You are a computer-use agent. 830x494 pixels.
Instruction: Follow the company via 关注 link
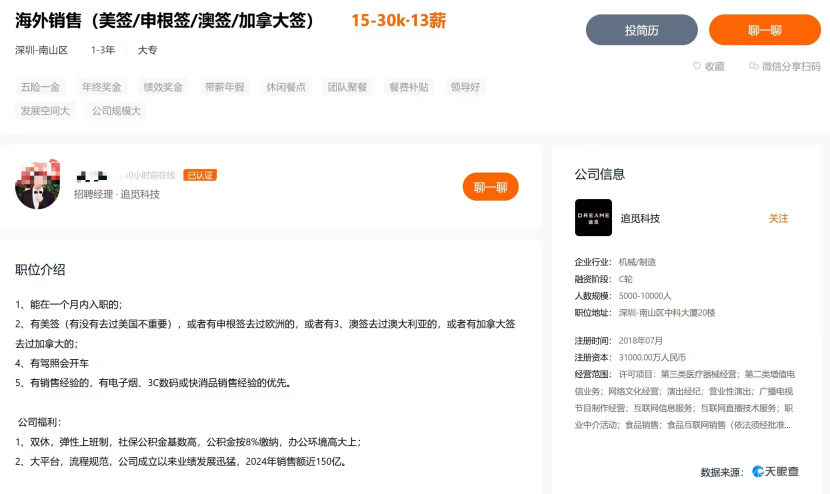[778, 218]
